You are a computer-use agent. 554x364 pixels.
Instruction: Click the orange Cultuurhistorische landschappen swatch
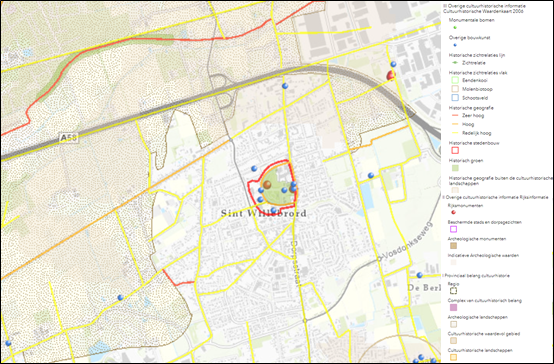453,357
